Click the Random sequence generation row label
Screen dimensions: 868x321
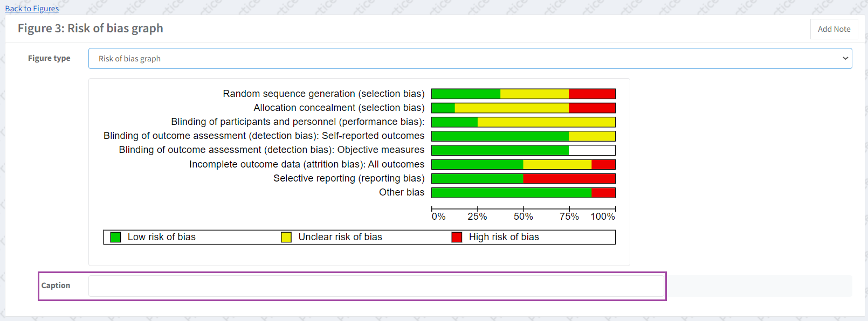pos(323,94)
